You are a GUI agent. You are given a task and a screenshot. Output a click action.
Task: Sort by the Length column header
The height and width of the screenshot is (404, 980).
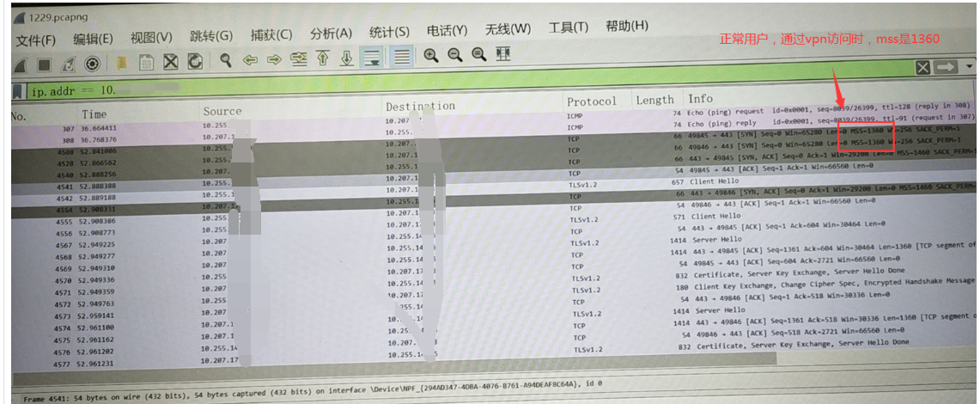coord(655,100)
